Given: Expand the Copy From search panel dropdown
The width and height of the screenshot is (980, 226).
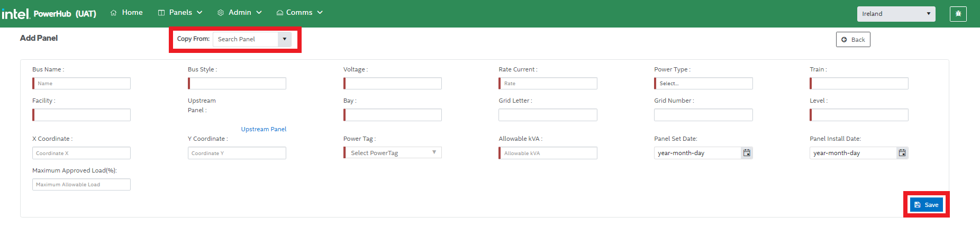Looking at the screenshot, I should [284, 39].
